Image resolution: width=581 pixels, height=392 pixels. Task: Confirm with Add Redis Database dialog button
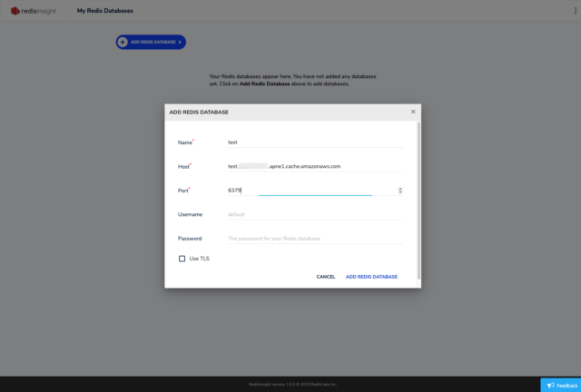pos(371,277)
